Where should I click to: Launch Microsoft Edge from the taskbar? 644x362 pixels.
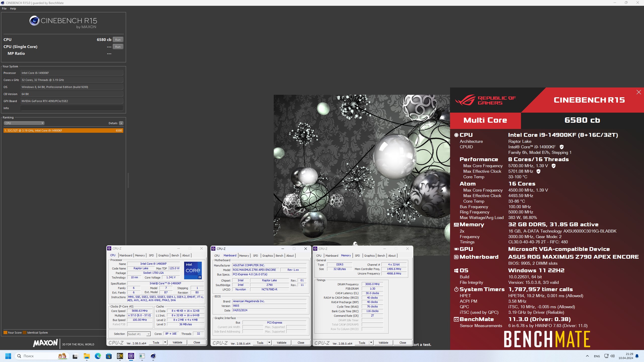tap(98, 356)
